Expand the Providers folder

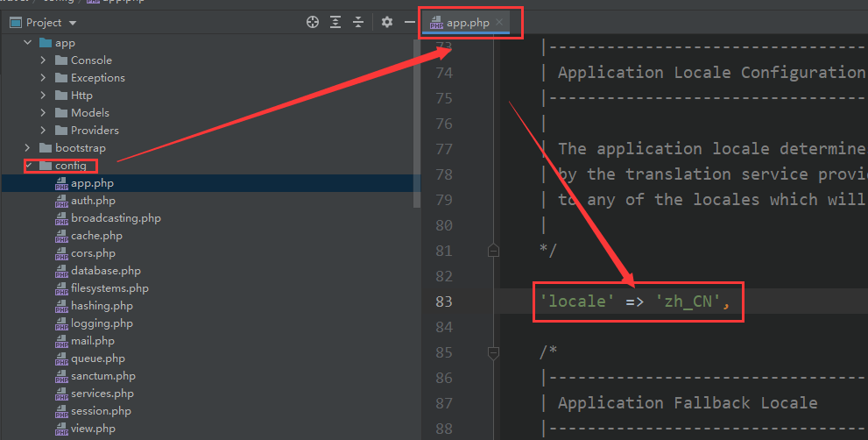click(43, 131)
